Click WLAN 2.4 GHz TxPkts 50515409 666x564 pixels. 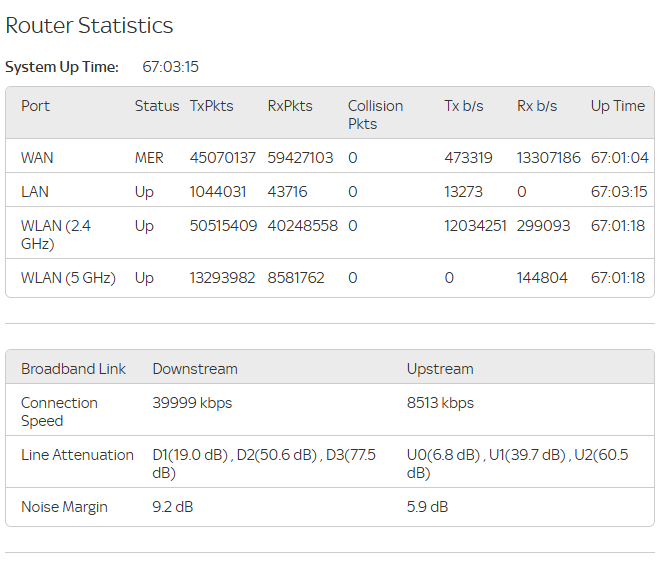pos(223,226)
